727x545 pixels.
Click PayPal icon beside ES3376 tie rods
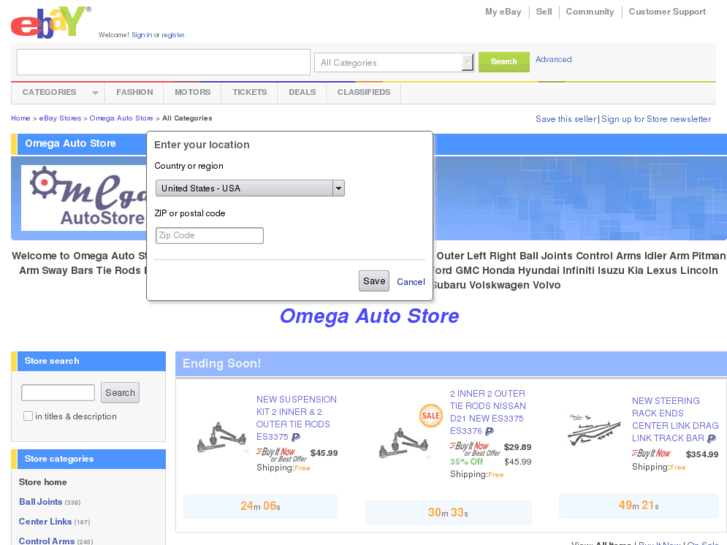489,431
